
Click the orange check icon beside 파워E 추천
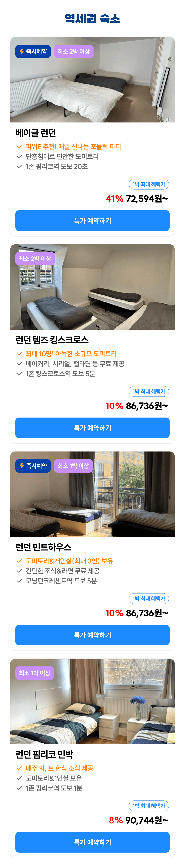point(20,146)
